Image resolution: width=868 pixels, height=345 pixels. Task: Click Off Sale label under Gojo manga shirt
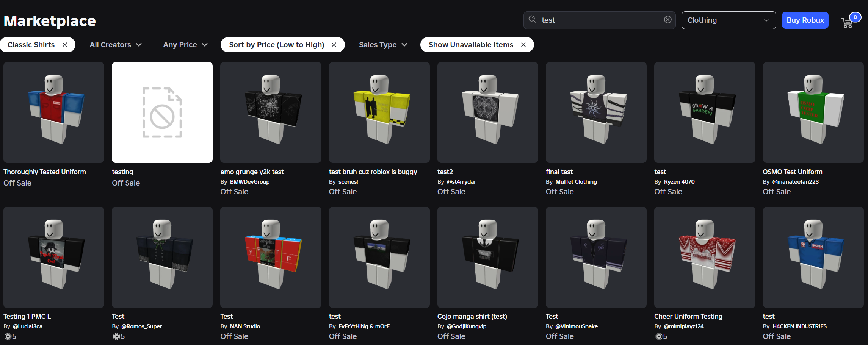pyautogui.click(x=451, y=336)
